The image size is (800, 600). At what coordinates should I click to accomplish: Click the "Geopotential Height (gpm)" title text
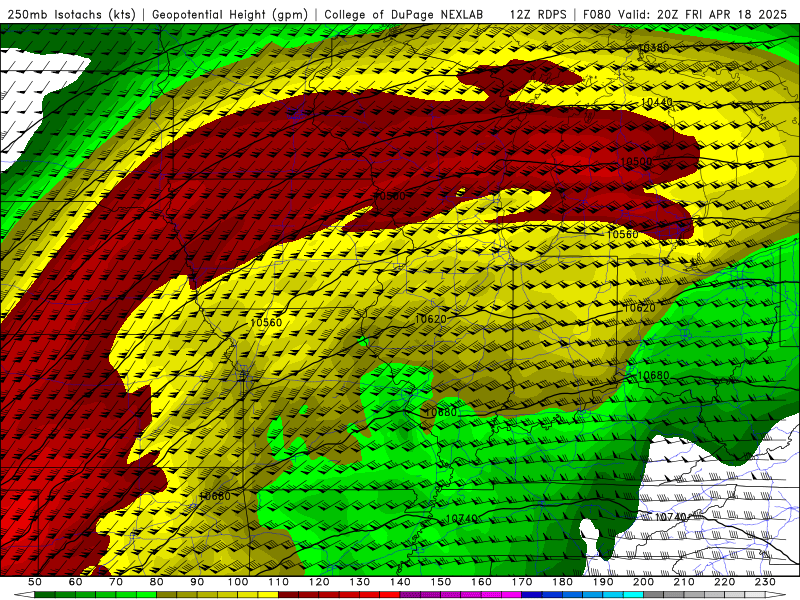230,14
